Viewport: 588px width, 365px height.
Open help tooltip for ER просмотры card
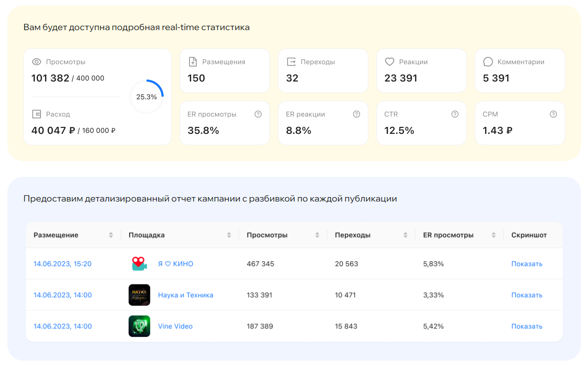(258, 114)
